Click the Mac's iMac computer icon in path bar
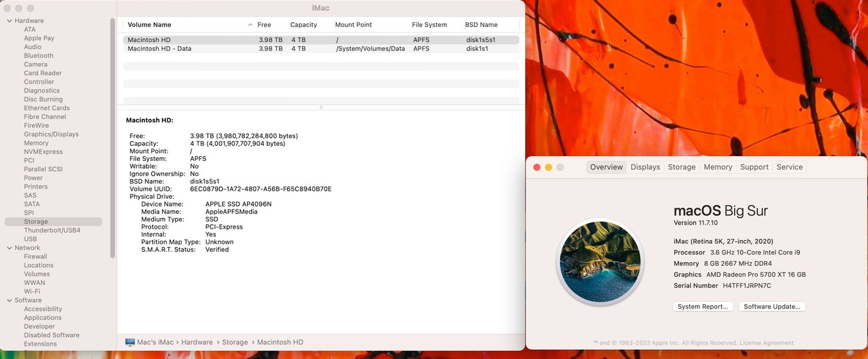Image resolution: width=868 pixels, height=359 pixels. click(x=130, y=342)
